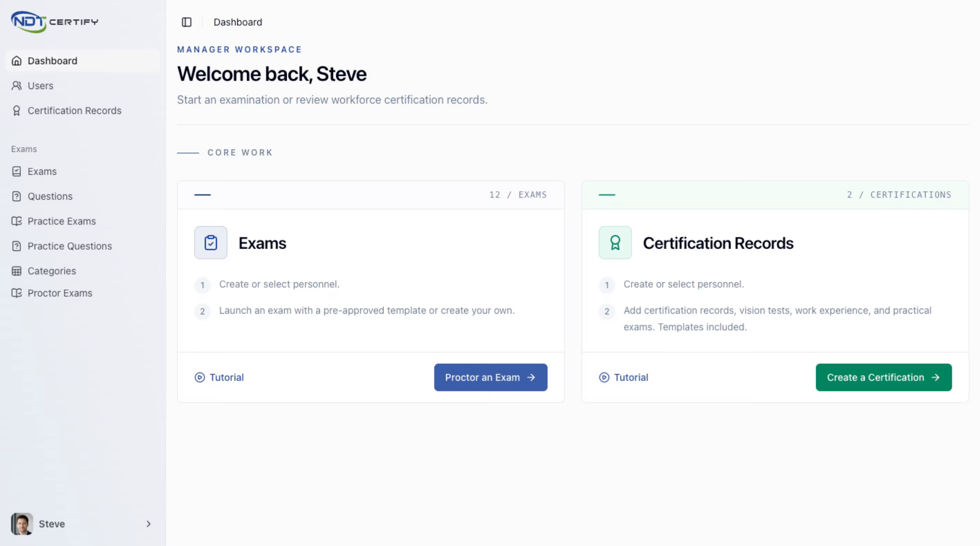Click the Certification Records ribbon icon in sidebar
980x546 pixels.
click(16, 111)
